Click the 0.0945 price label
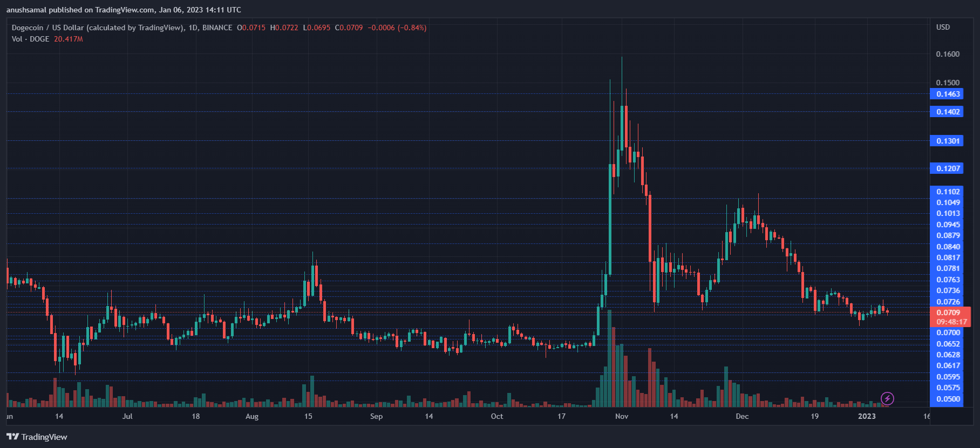The image size is (980, 448). point(947,225)
